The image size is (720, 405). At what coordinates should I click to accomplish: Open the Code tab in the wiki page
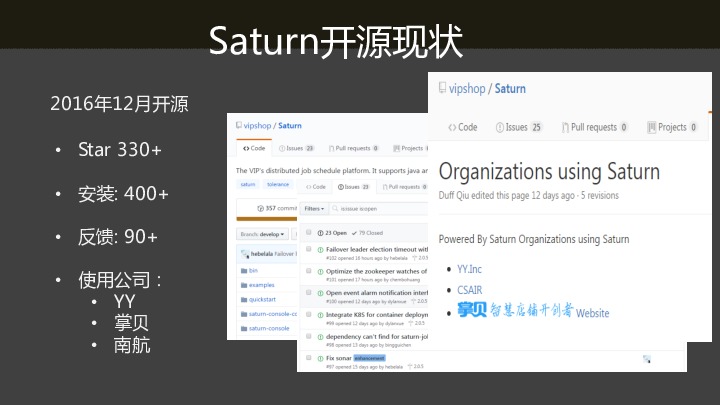point(462,127)
